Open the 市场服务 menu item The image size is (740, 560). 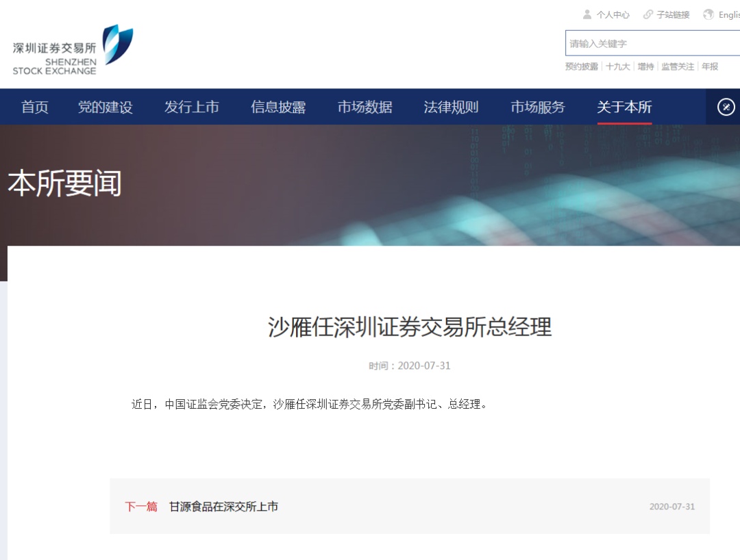pos(536,107)
